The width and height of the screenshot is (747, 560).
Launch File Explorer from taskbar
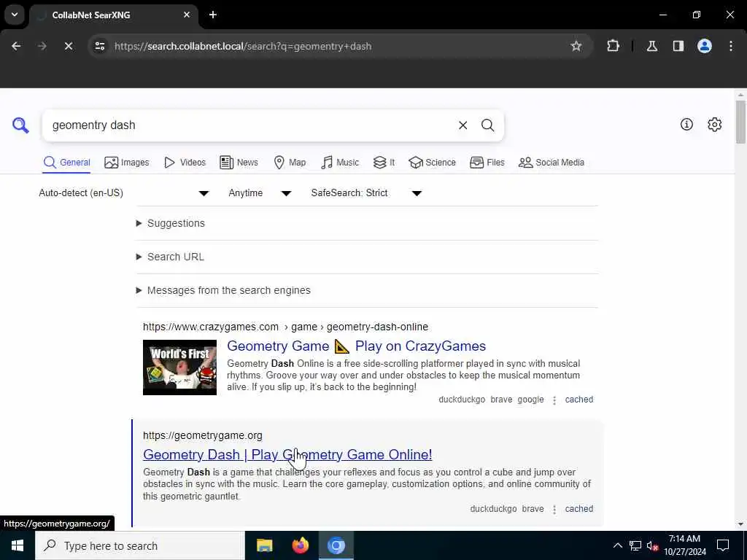coord(264,545)
